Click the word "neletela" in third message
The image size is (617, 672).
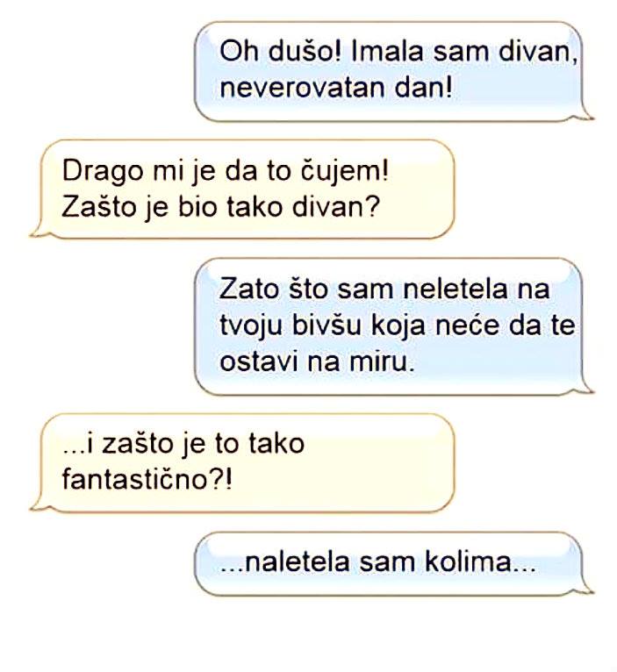tap(456, 289)
